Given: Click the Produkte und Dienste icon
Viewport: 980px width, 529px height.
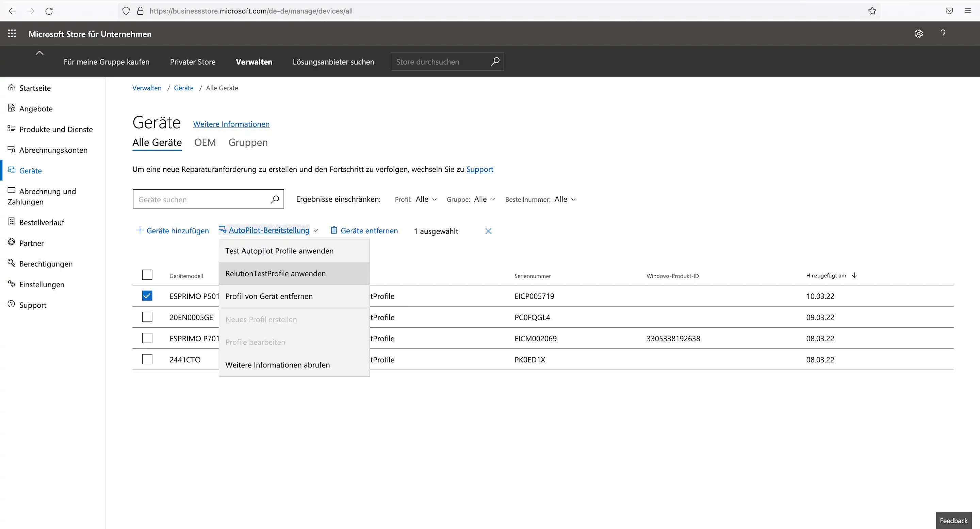Looking at the screenshot, I should (x=12, y=129).
